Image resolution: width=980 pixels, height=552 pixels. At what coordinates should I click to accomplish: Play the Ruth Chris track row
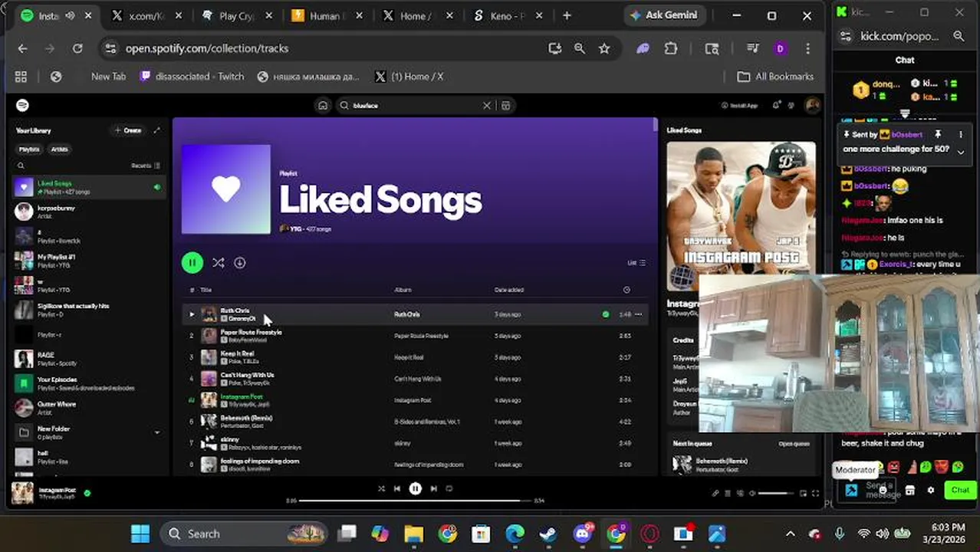coord(192,314)
